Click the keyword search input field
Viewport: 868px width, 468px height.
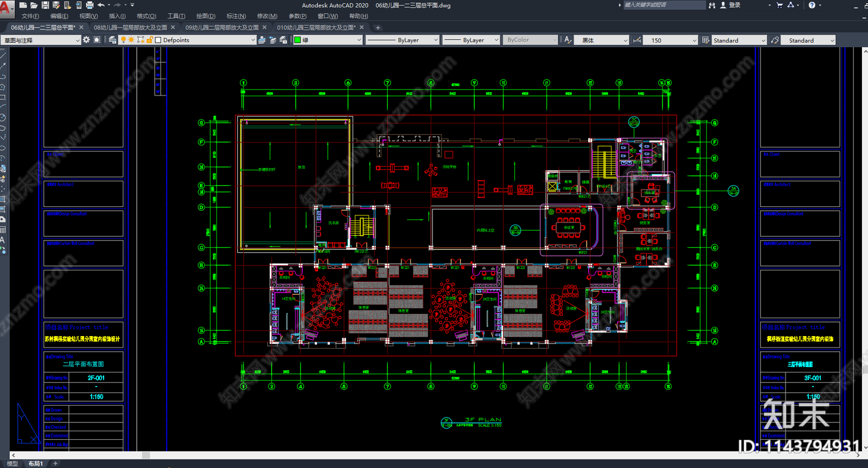point(664,5)
